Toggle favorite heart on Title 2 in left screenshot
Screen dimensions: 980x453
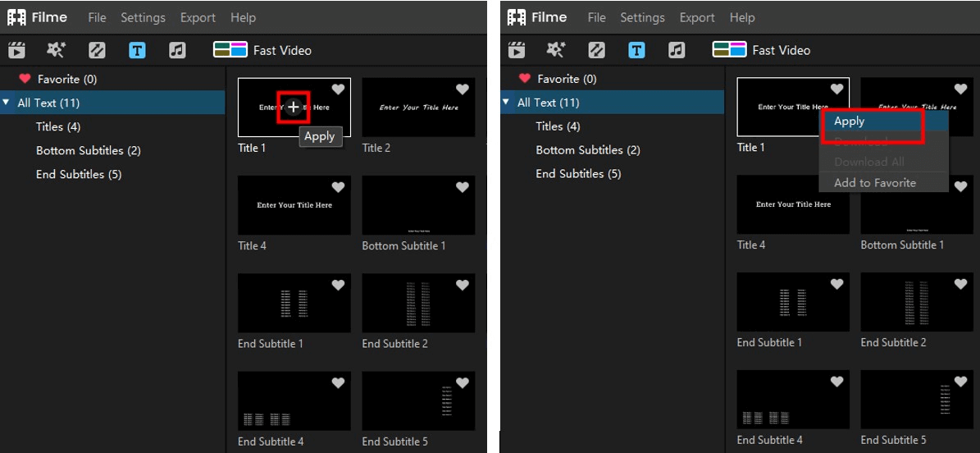[462, 89]
